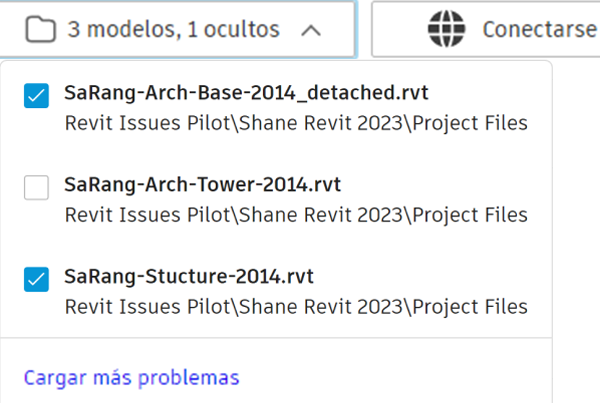Viewport: 600px width, 403px height.
Task: Show the hidden Arch-Tower model via its empty checkbox
Action: (36, 187)
